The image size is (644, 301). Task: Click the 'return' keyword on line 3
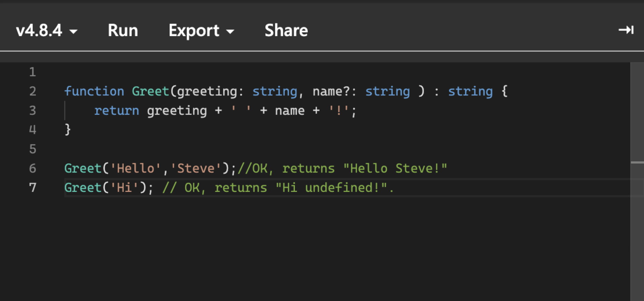coord(117,111)
